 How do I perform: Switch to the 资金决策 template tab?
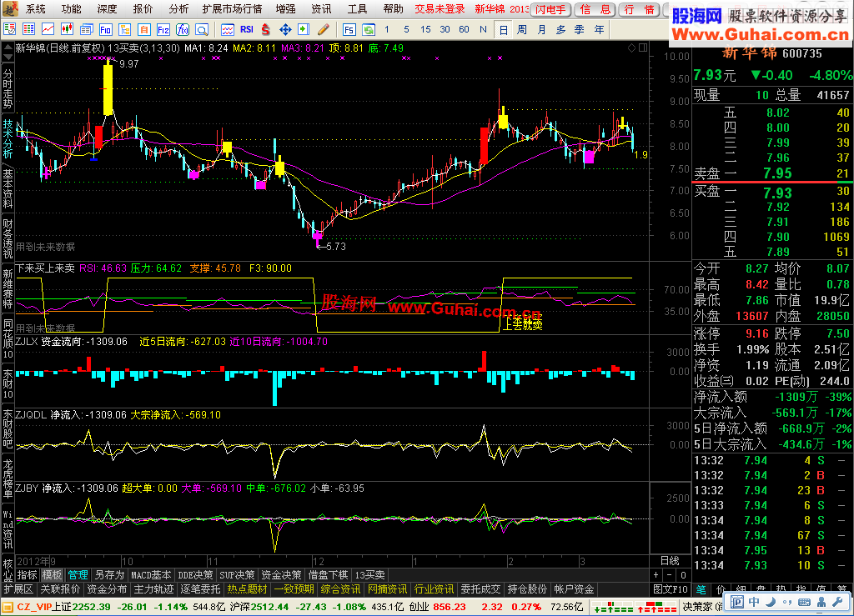coord(281,575)
